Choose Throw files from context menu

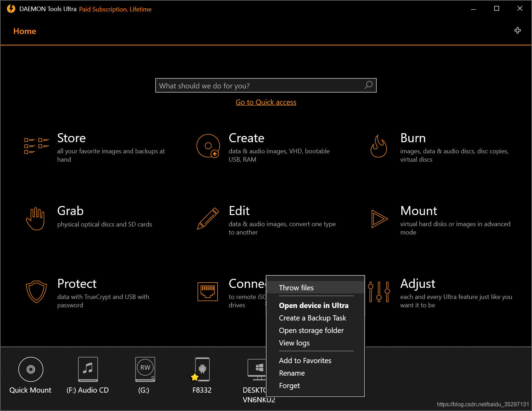click(x=315, y=288)
